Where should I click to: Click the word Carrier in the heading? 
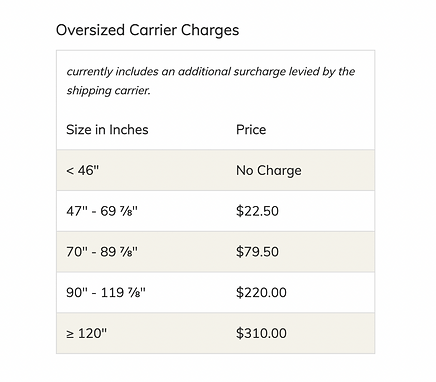click(153, 30)
